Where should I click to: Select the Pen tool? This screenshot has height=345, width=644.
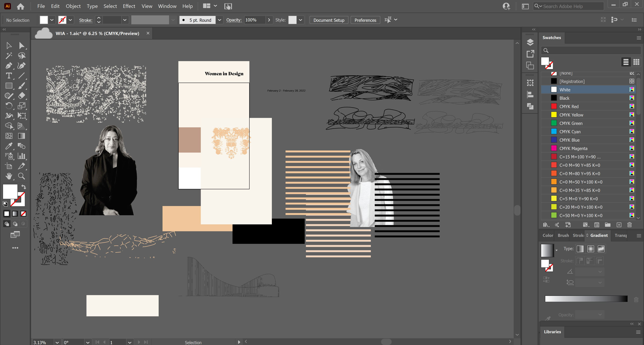[9, 66]
